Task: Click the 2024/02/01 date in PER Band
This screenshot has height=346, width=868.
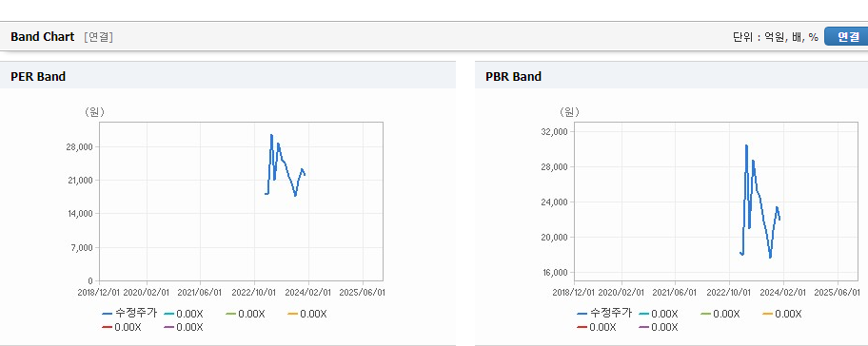Action: pos(309,292)
